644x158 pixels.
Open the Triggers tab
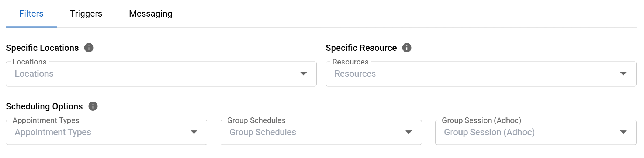[x=86, y=14]
